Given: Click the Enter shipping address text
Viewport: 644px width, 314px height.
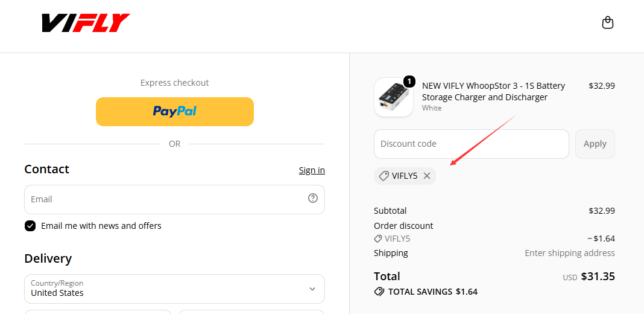Looking at the screenshot, I should coord(570,253).
